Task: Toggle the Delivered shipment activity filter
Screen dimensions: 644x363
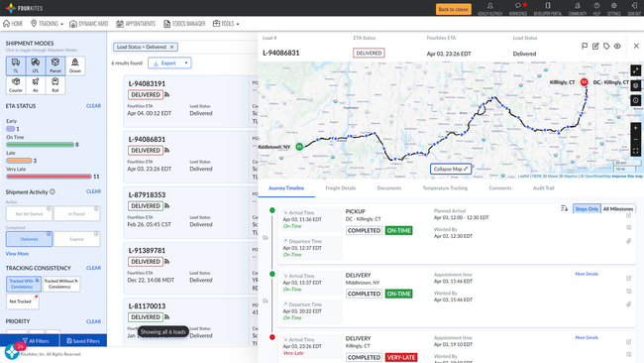Action: click(29, 239)
